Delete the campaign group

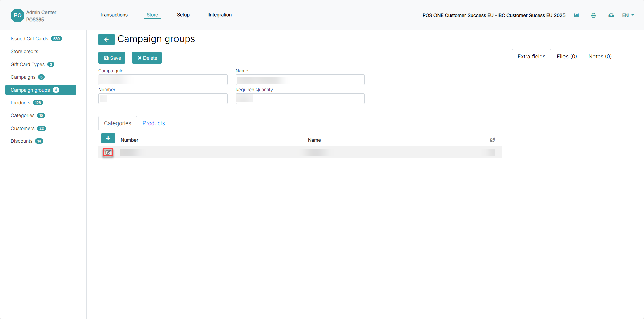pos(147,58)
